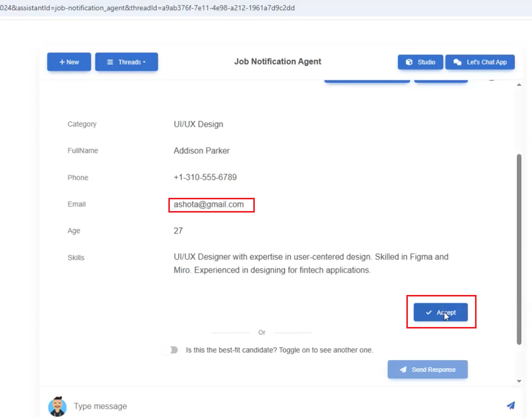Click the FullName field label
The width and height of the screenshot is (532, 418).
pyautogui.click(x=82, y=151)
